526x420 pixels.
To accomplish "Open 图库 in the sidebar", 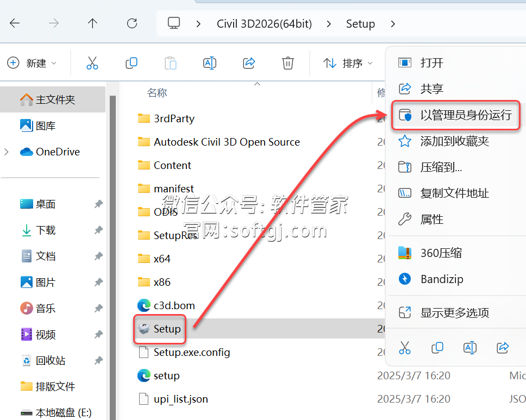I will point(46,126).
